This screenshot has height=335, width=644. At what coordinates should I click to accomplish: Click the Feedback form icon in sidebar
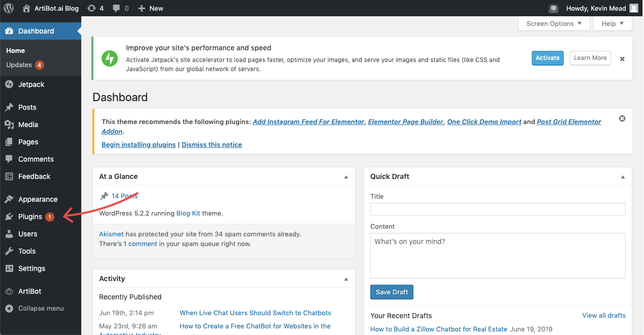click(x=9, y=176)
